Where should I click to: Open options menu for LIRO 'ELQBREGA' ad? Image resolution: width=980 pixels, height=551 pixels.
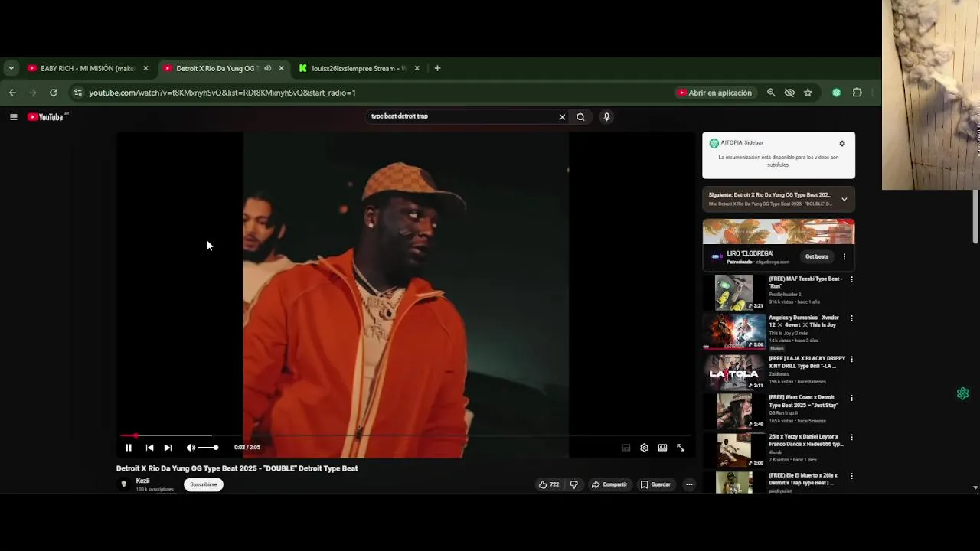point(844,256)
